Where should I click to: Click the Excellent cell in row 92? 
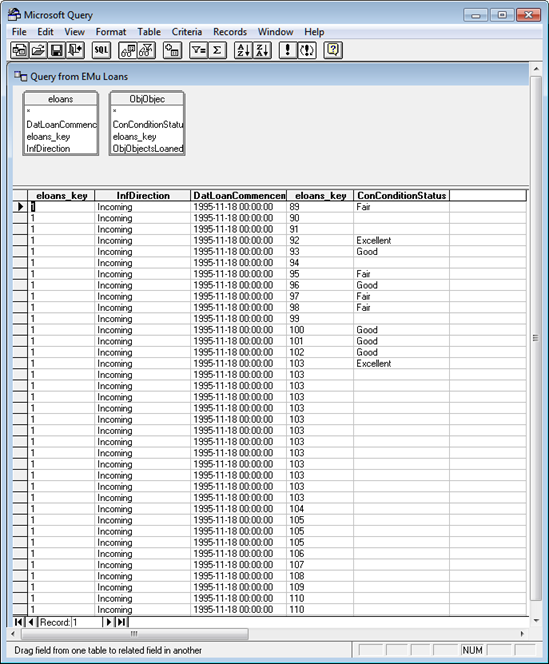point(402,241)
